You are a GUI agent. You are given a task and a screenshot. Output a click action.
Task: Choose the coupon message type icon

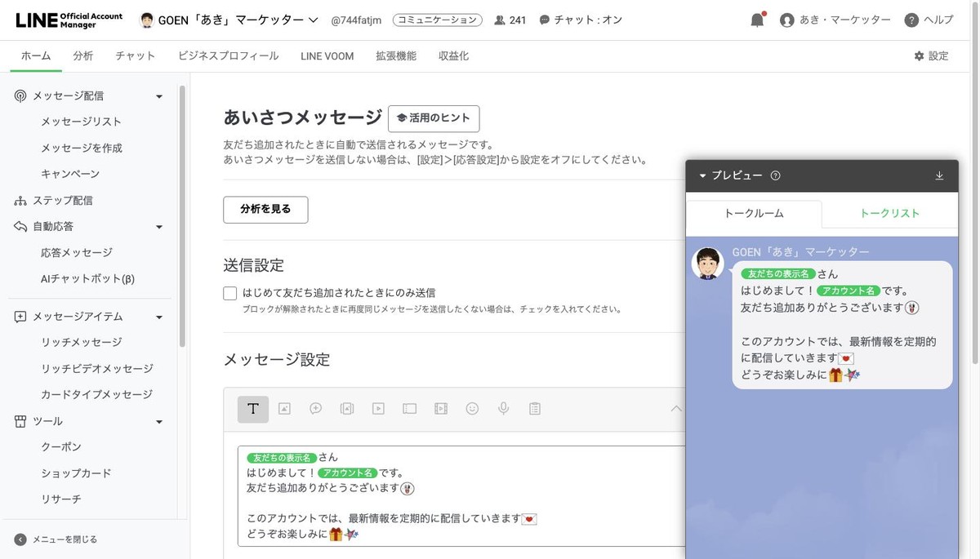(410, 409)
